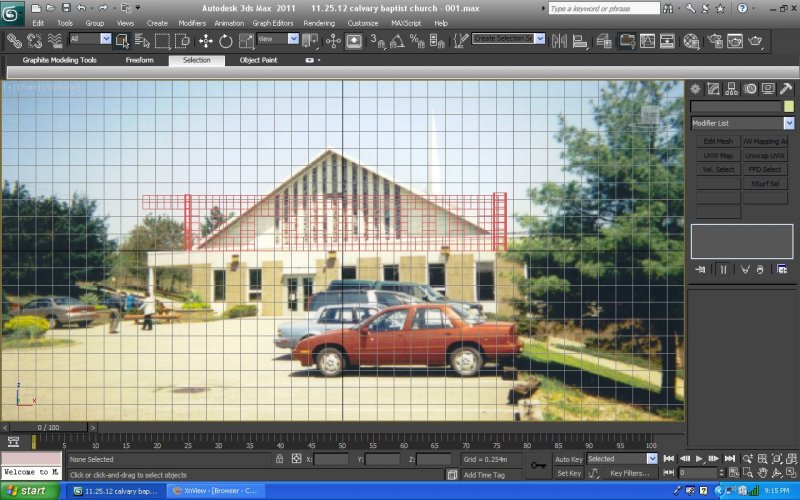Click the Edit Mesh modifier button

718,141
